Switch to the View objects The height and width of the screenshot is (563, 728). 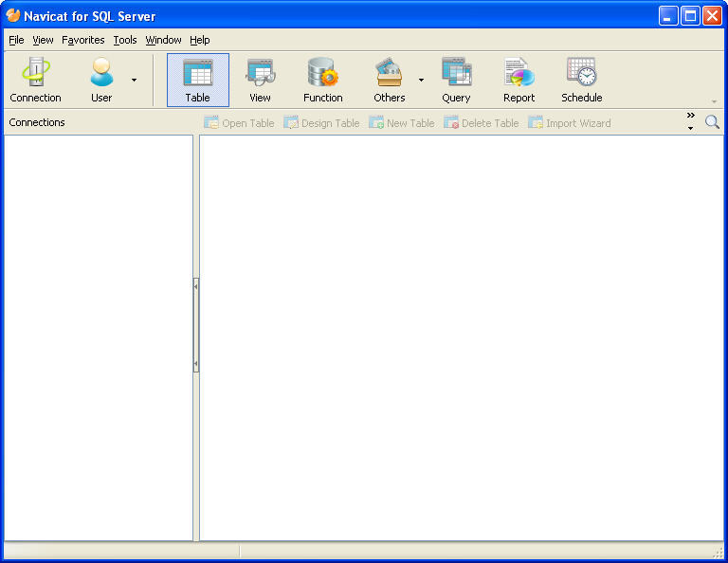click(x=260, y=80)
